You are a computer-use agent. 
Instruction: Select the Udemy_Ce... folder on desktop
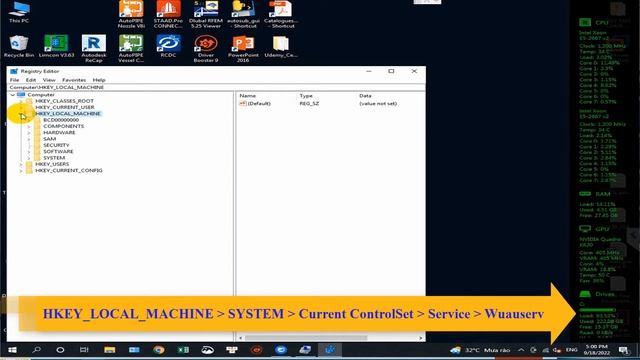[280, 46]
